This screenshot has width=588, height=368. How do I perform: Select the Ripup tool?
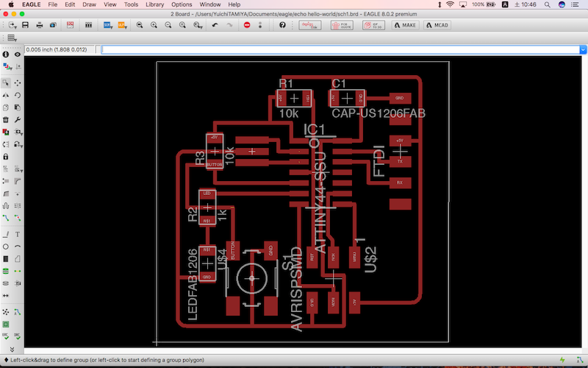coord(17,218)
